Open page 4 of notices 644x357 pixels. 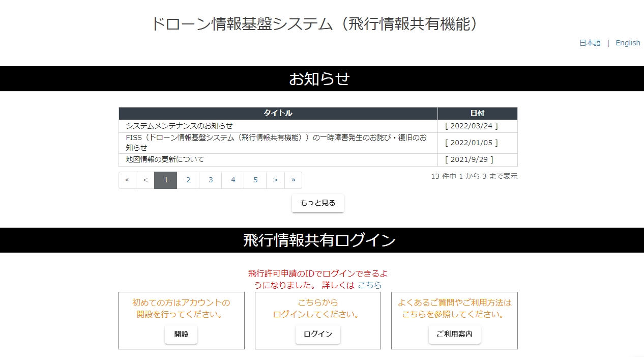click(233, 180)
